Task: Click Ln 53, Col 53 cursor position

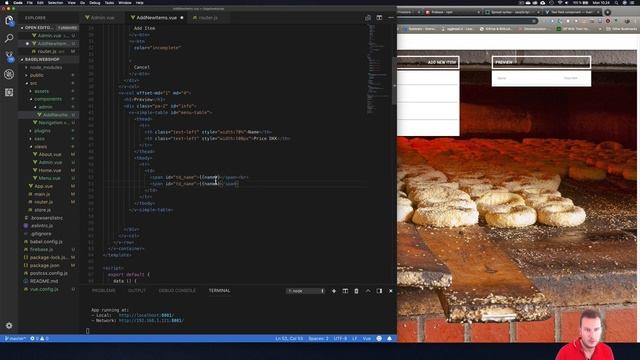Action: (289, 338)
